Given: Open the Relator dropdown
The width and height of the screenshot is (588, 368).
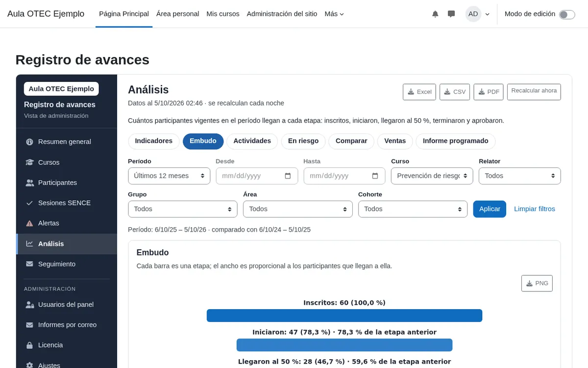Looking at the screenshot, I should (520, 176).
